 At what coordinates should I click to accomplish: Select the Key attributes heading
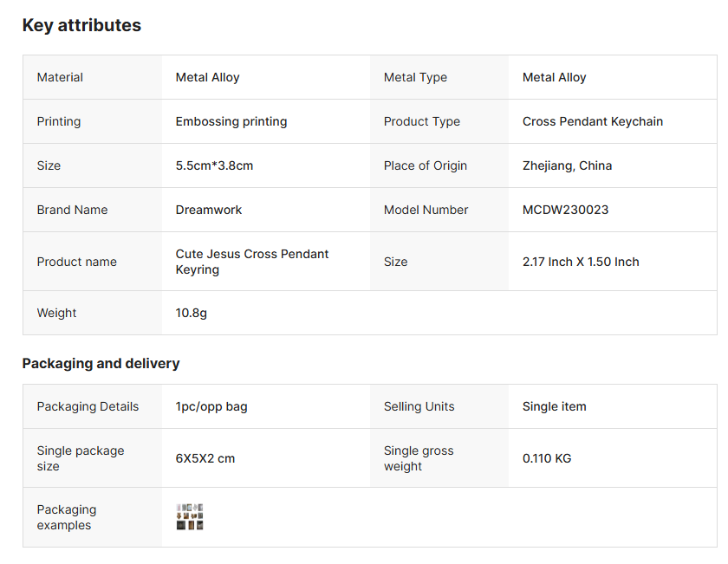81,25
